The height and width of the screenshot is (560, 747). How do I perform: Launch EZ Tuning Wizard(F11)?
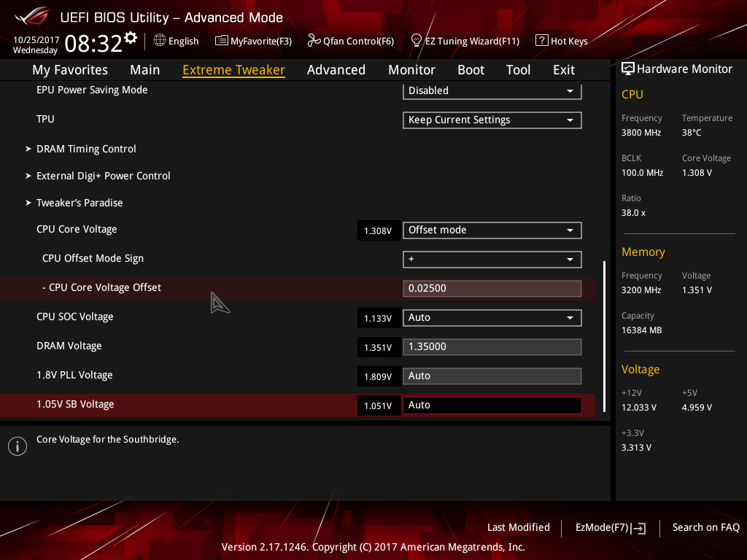(x=472, y=41)
